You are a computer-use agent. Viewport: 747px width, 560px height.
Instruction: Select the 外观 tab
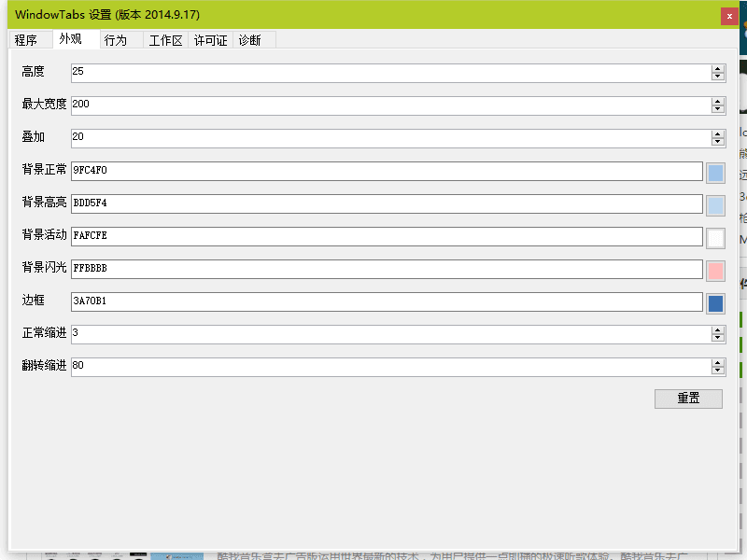click(x=71, y=39)
